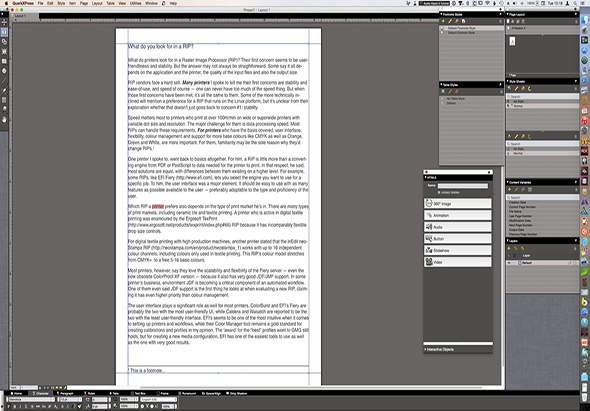Click the Button interactivity button

point(458,239)
